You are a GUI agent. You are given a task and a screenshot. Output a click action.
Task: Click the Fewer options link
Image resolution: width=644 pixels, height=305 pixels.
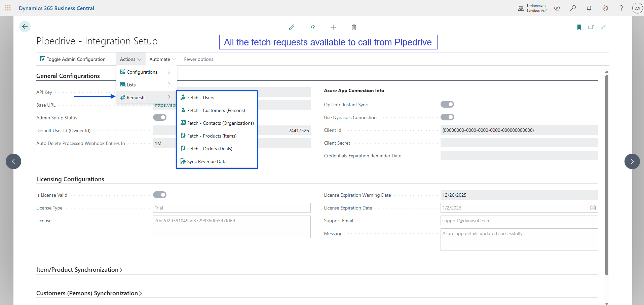198,59
